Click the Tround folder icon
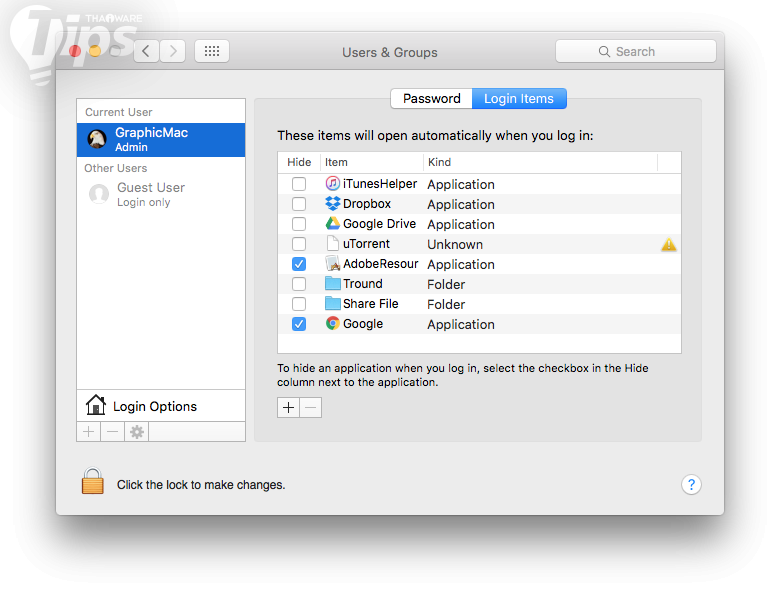Viewport: 780px width, 595px height. point(332,284)
